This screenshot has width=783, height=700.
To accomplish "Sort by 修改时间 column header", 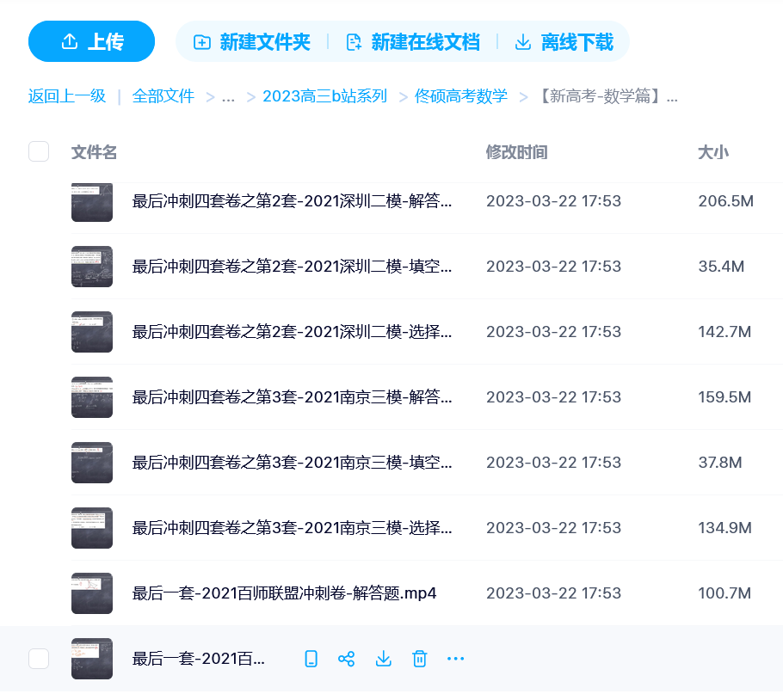I will [516, 152].
